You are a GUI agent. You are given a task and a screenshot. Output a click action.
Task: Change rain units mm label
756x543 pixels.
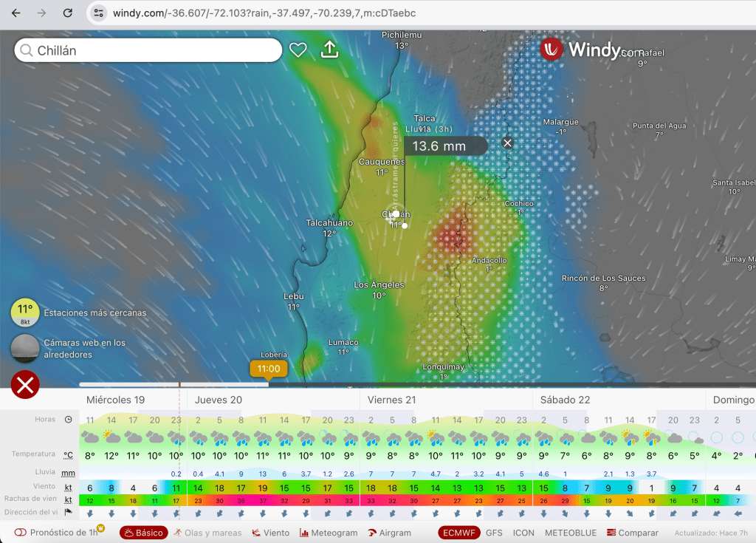pyautogui.click(x=68, y=473)
